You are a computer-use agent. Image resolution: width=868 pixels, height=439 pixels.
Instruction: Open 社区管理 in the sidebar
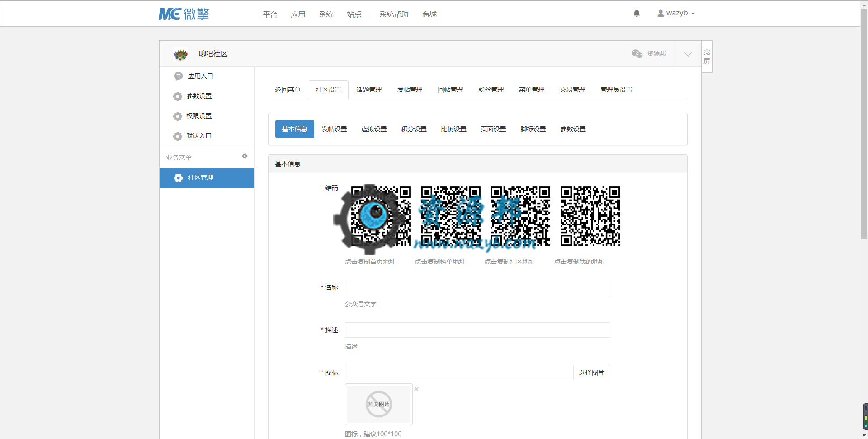[207, 178]
